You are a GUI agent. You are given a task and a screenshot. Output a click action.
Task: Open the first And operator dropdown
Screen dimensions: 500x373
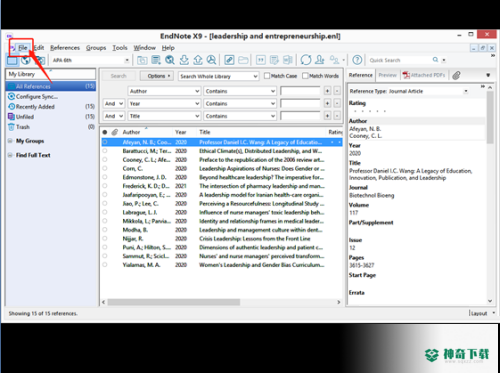(x=114, y=104)
